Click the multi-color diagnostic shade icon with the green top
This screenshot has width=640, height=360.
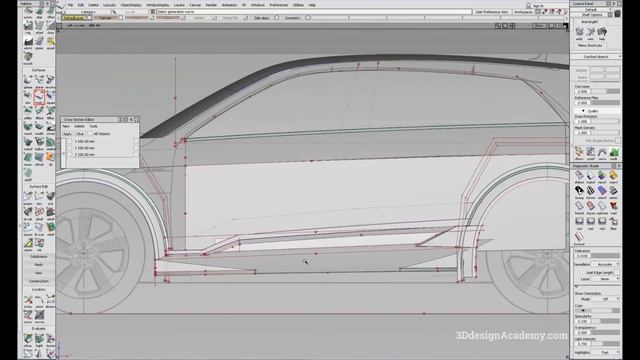pyautogui.click(x=602, y=175)
